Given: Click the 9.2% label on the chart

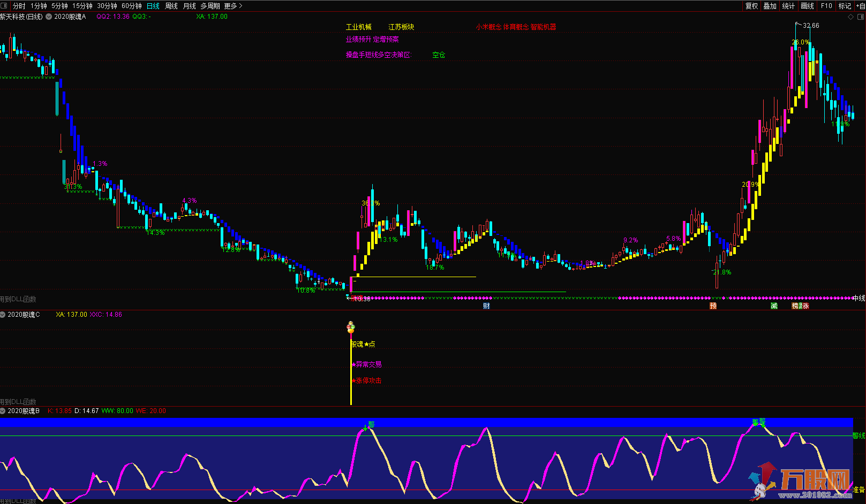Looking at the screenshot, I should point(631,240).
